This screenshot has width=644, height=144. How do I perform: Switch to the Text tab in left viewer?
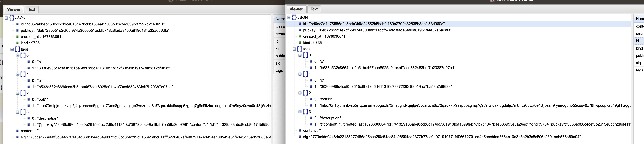click(x=32, y=10)
